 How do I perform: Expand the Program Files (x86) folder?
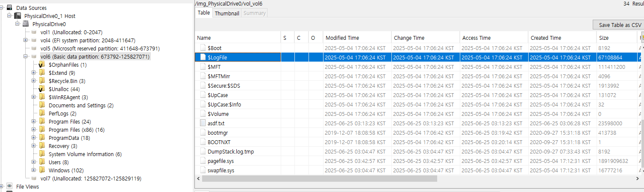(34, 130)
